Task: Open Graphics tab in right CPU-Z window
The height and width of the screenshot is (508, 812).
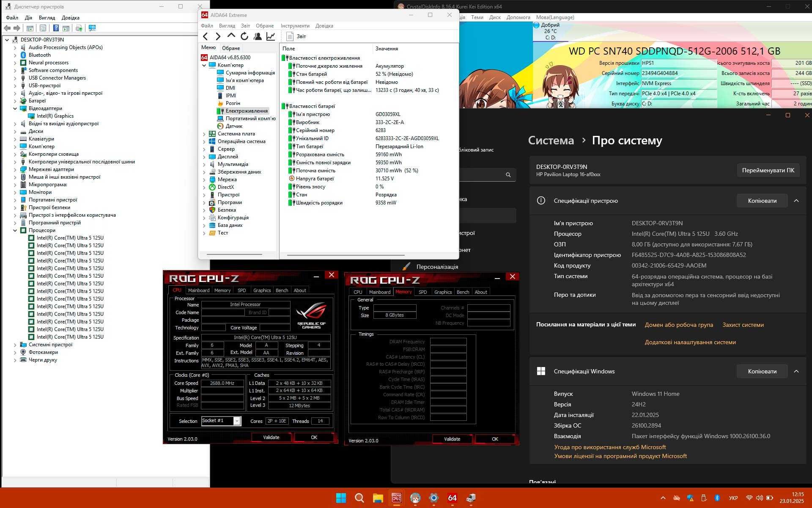Action: [443, 292]
